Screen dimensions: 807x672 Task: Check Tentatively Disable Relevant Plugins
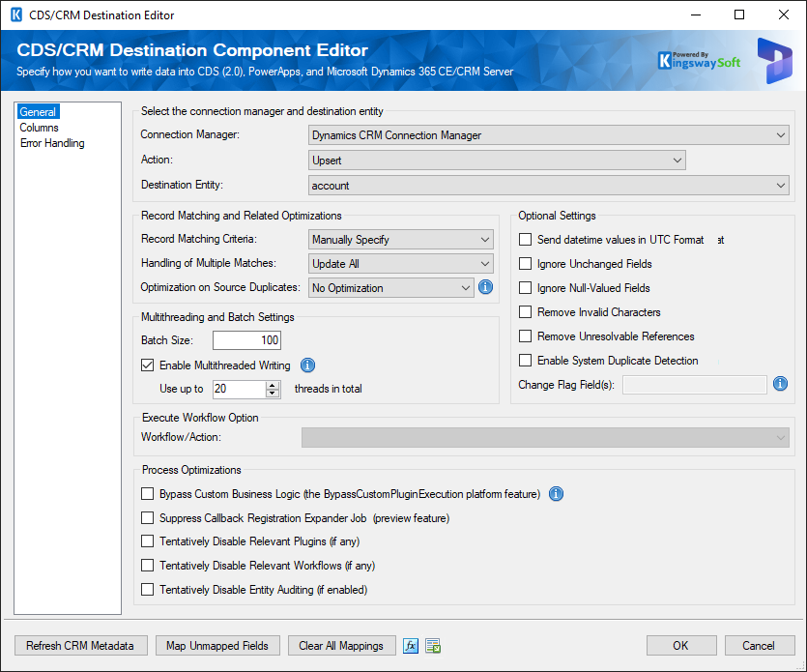tap(147, 541)
